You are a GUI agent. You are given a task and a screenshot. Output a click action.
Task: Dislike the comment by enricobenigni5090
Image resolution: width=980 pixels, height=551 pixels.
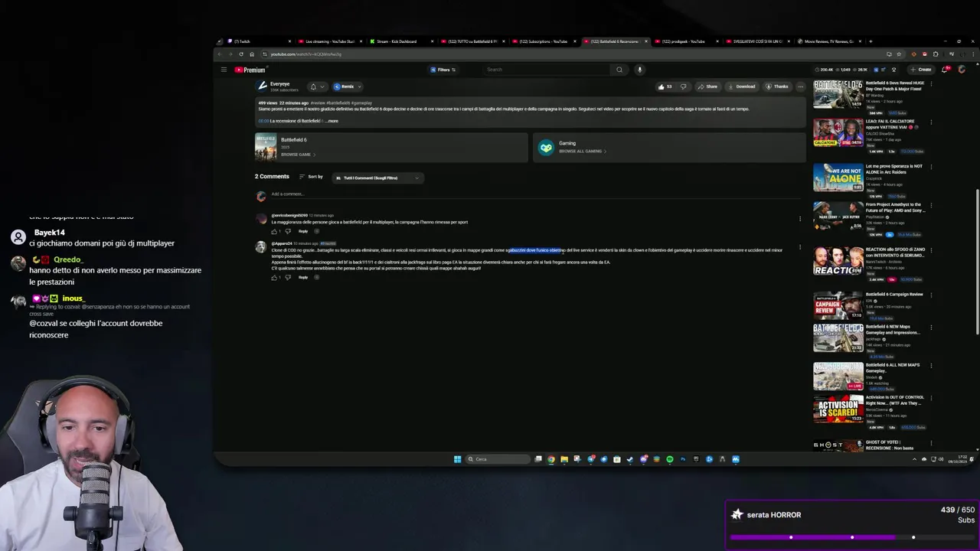288,231
